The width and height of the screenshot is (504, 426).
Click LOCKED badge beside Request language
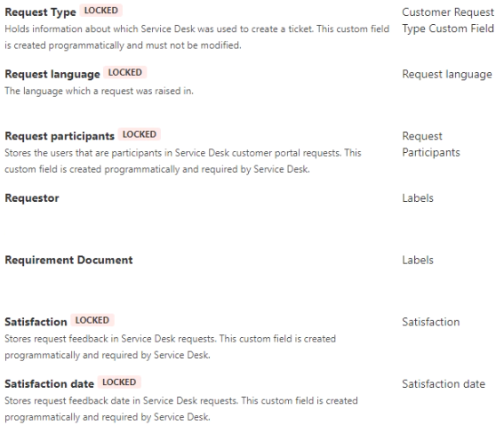pyautogui.click(x=125, y=73)
